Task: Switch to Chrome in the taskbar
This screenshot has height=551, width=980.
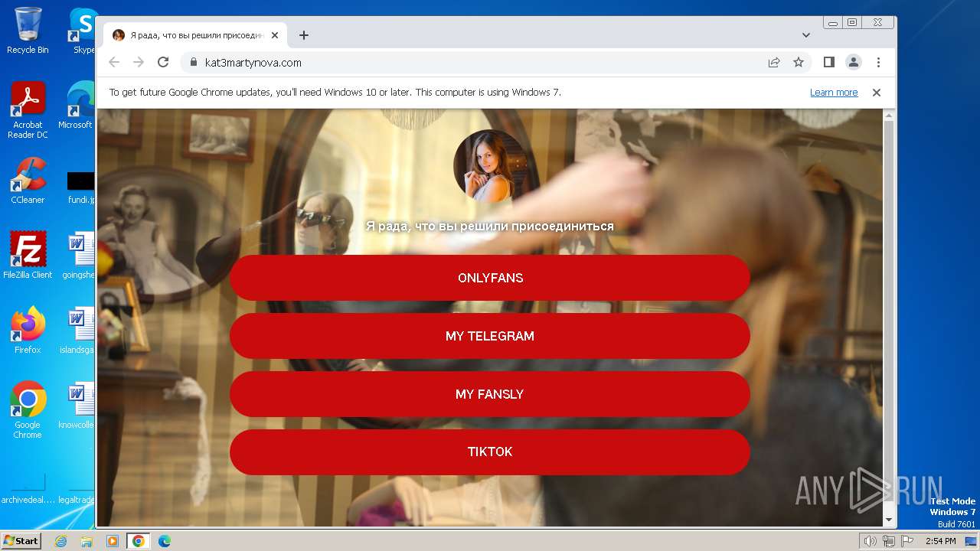Action: click(139, 541)
